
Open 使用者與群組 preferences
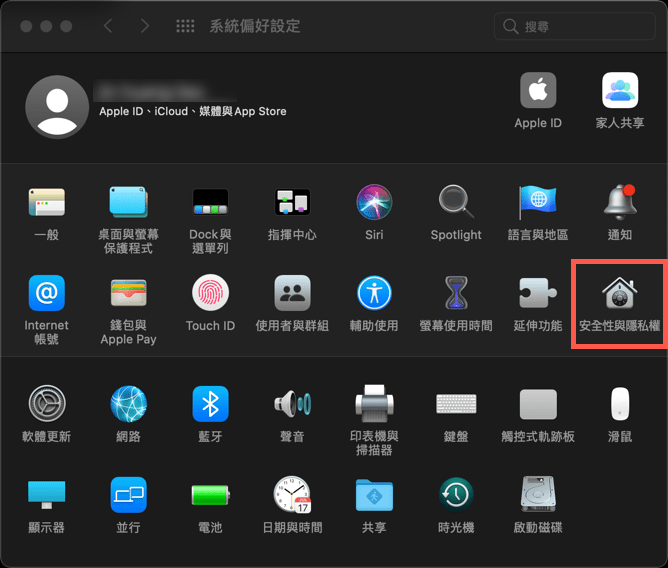(x=292, y=293)
